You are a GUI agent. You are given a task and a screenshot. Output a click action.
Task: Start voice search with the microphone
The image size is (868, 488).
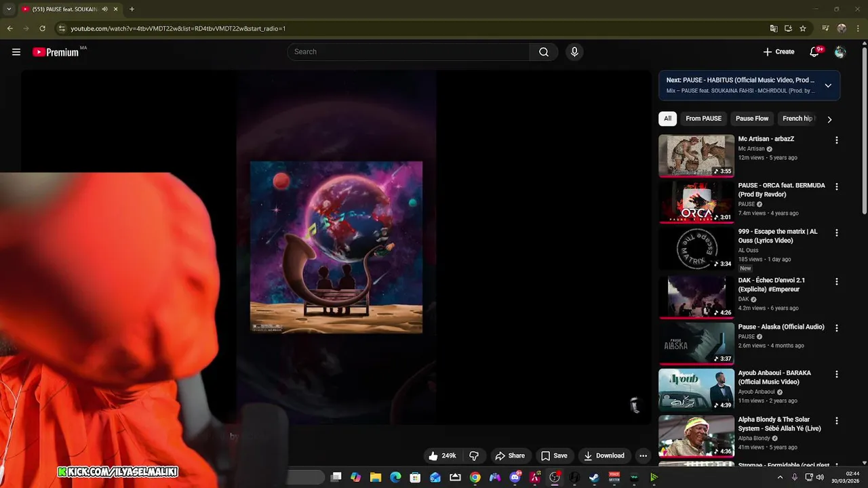574,52
